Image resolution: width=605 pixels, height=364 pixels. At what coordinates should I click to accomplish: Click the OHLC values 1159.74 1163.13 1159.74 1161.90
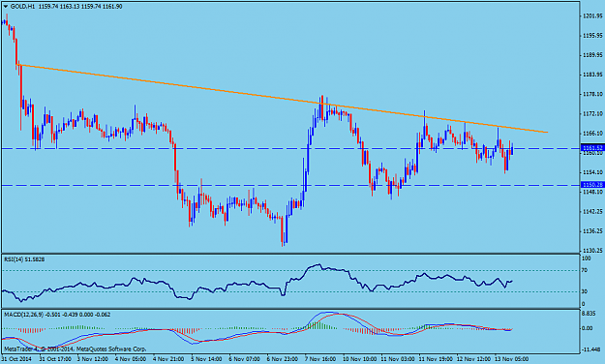(80, 7)
